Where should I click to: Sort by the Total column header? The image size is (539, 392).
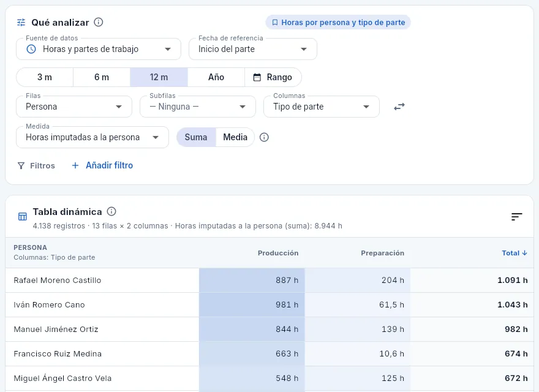[x=514, y=253]
